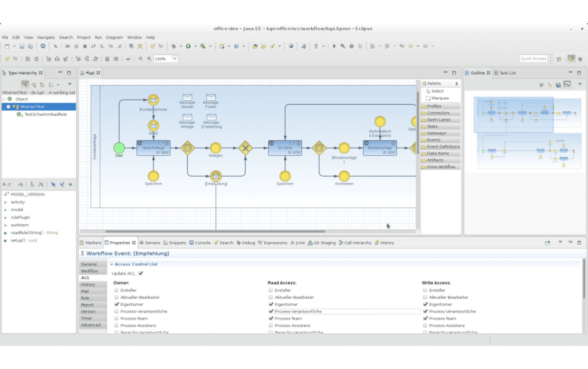This screenshot has width=588, height=369.
Task: Select the 'Wiedervorlage' task box
Action: click(x=380, y=148)
